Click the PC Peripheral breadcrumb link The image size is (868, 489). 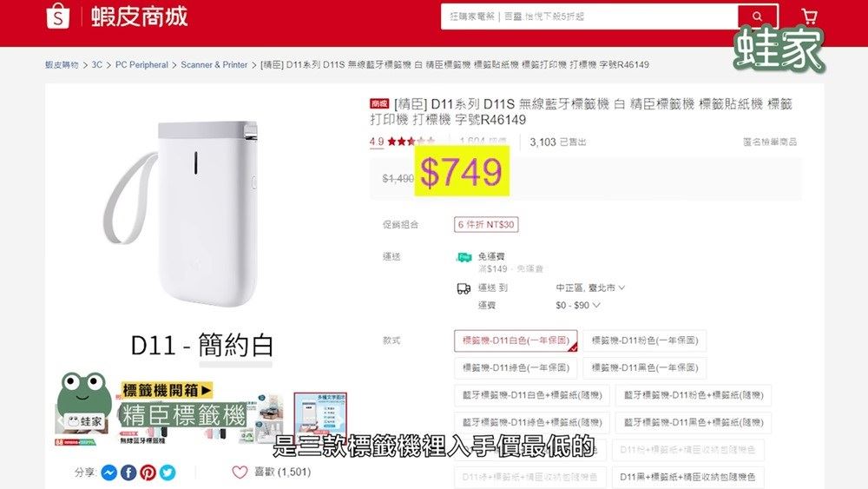[141, 65]
